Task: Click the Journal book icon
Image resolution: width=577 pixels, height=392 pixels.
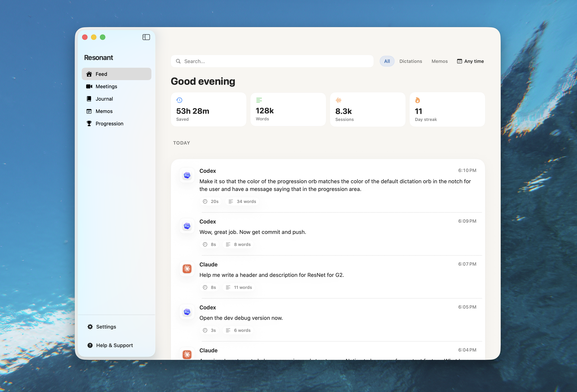Action: 89,99
